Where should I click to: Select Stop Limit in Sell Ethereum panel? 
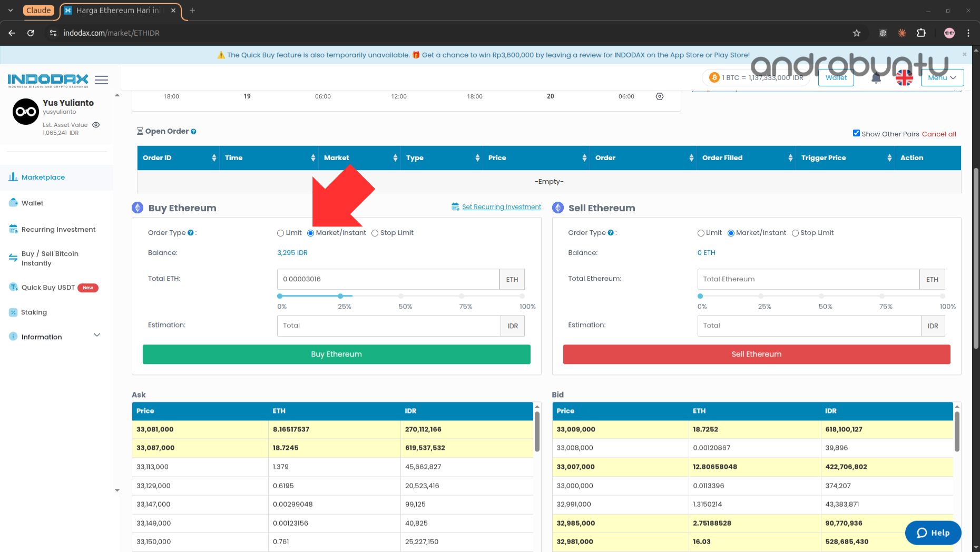point(795,233)
